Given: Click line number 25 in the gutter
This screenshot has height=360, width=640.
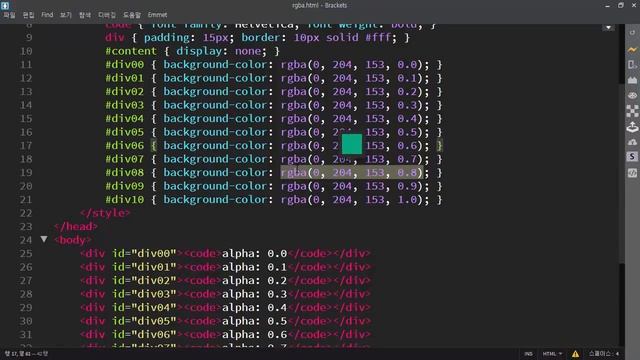Looking at the screenshot, I should (26, 253).
